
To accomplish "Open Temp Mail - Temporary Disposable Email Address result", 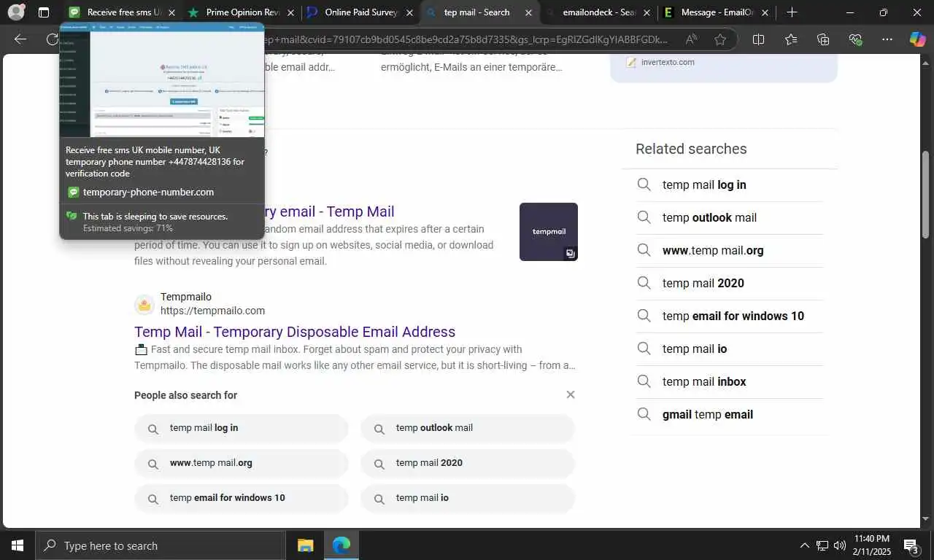I will tap(295, 332).
